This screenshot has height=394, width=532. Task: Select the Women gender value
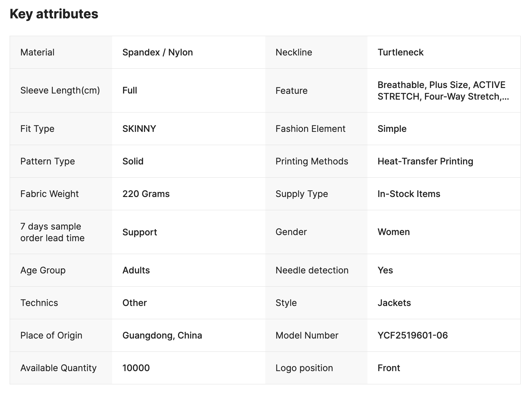tap(394, 232)
